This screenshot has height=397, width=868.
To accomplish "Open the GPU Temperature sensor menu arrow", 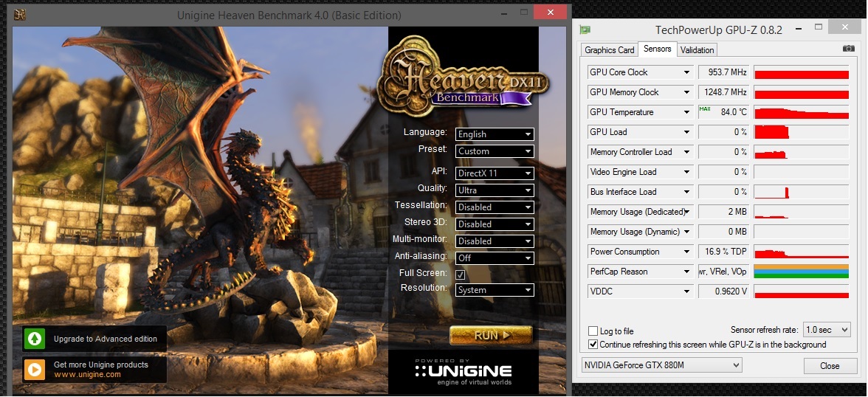I will click(687, 112).
